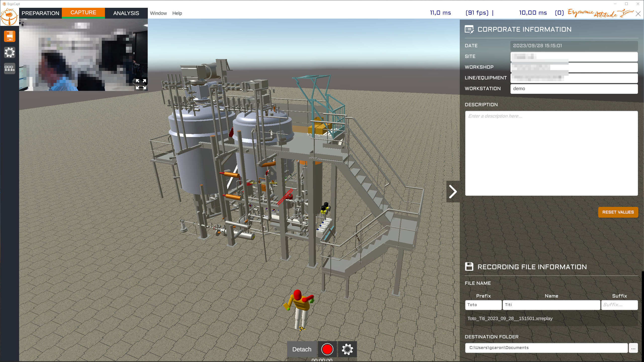644x362 pixels.
Task: Start recording with the red record button
Action: coord(327,349)
